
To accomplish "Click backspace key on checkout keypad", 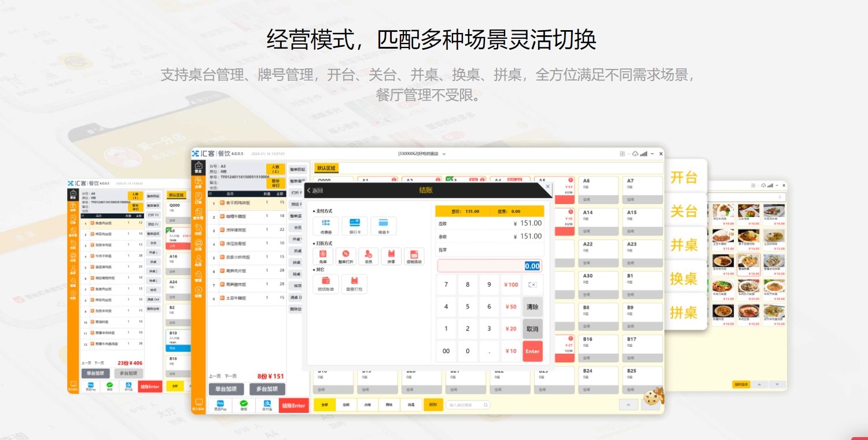I will [532, 284].
